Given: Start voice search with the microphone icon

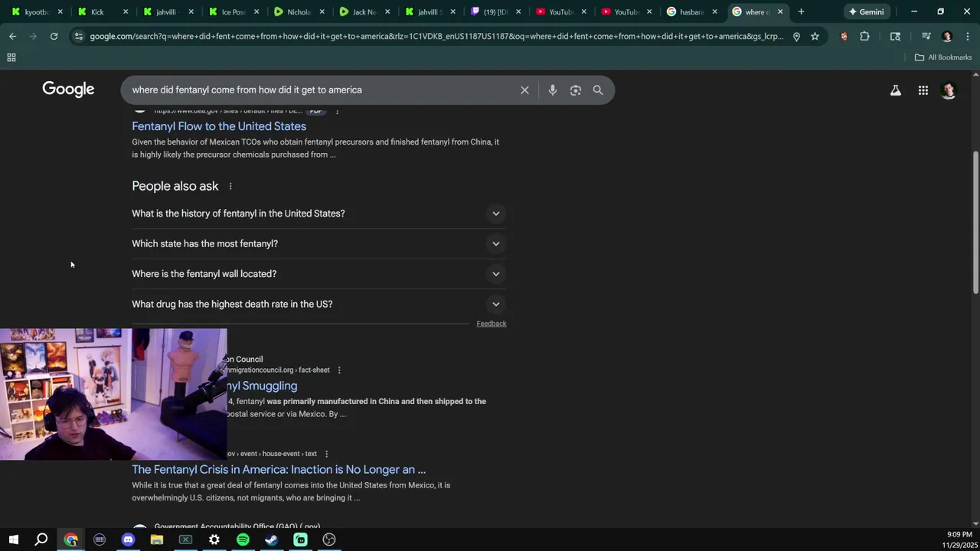Looking at the screenshot, I should (552, 90).
